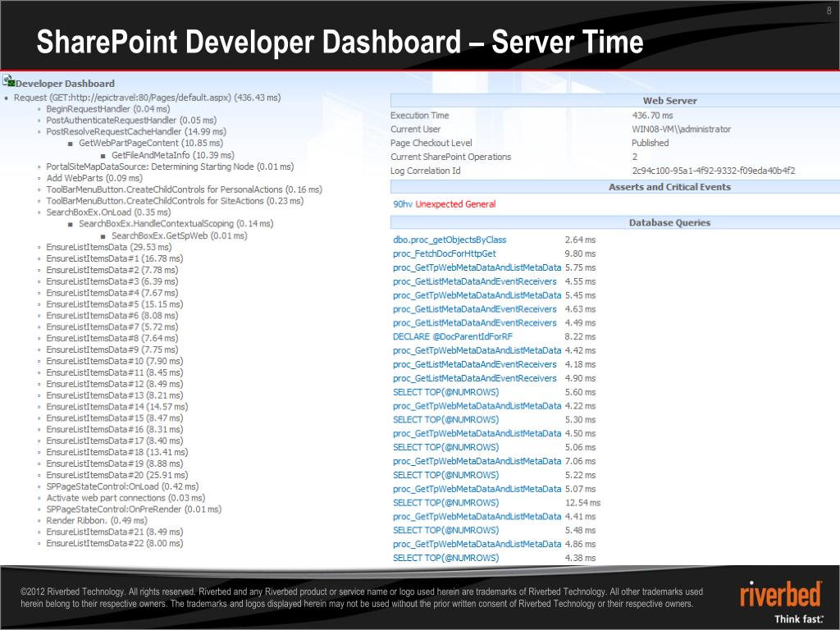Viewport: 840px width, 630px height.
Task: Select the Request GET default.aspx root node
Action: pos(148,98)
